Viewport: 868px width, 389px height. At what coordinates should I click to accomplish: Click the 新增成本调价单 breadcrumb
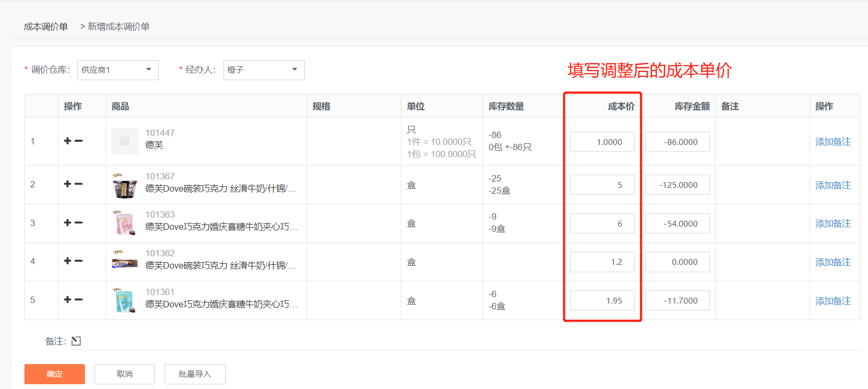[x=118, y=27]
